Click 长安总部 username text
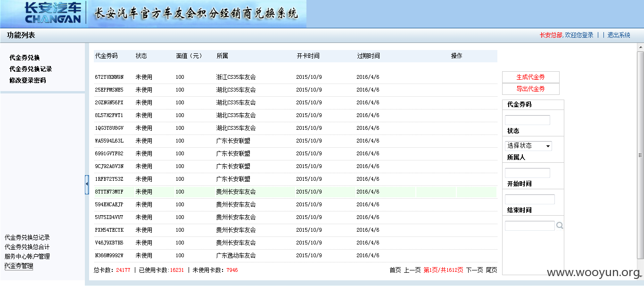This screenshot has width=644, height=286. [x=551, y=35]
